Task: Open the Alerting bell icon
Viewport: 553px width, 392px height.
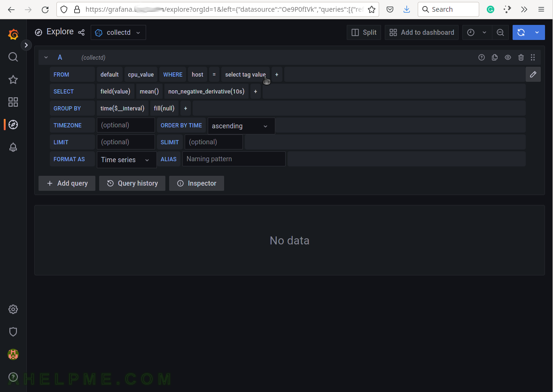Action: click(13, 147)
